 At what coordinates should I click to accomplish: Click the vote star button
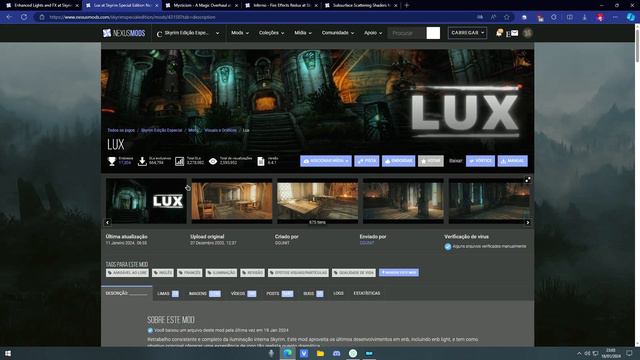pyautogui.click(x=431, y=161)
